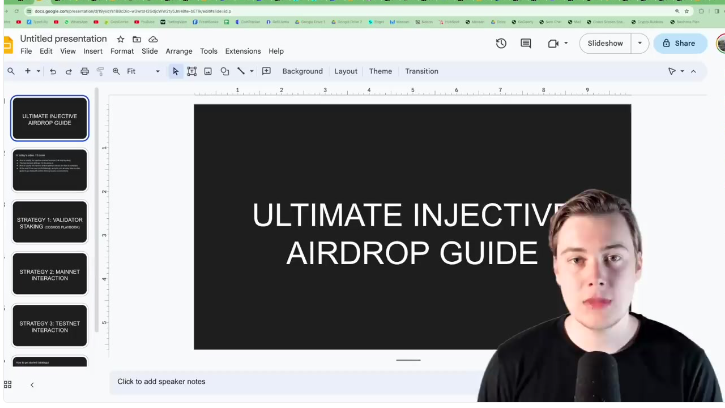Click the filmstrip vertical scrollbar
Viewport: 725px width, 408px height.
coord(97,210)
